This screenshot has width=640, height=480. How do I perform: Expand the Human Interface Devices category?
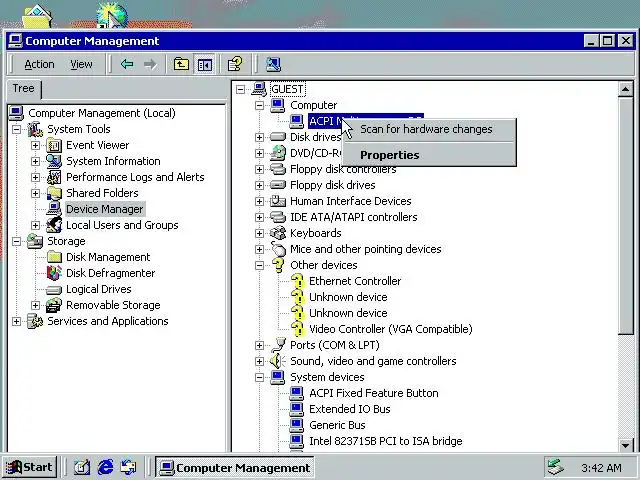tap(259, 201)
